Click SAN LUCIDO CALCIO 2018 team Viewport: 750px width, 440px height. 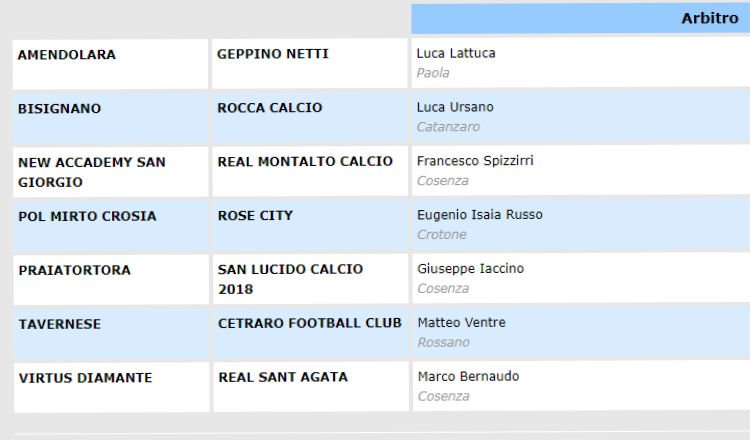click(290, 279)
